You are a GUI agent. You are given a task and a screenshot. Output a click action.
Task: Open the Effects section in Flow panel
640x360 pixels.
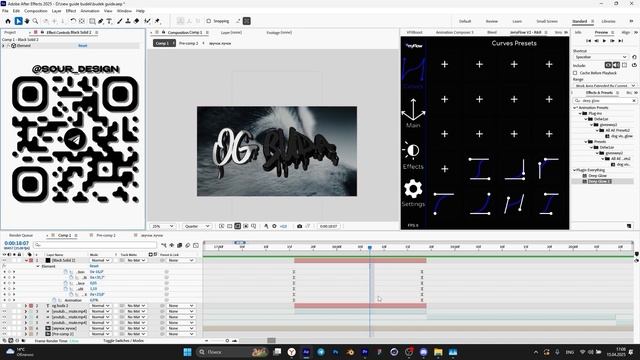coord(413,155)
